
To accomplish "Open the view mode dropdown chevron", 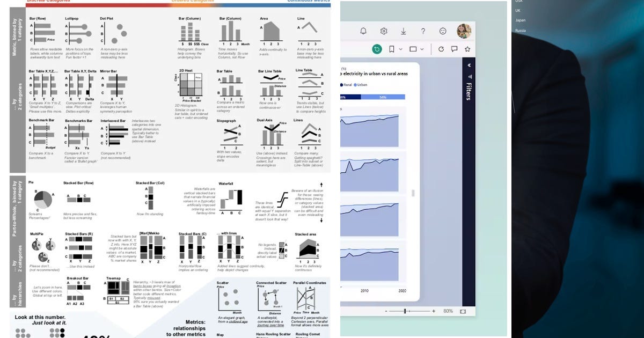I will click(x=422, y=49).
